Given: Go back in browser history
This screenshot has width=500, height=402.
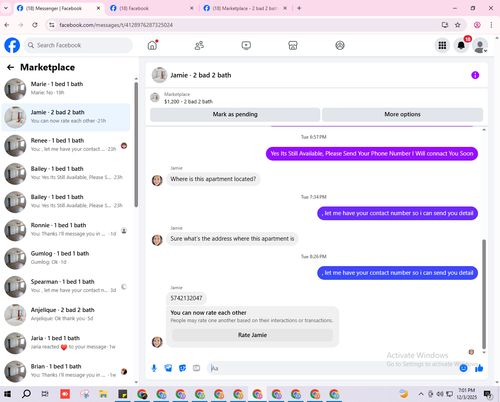Looking at the screenshot, I should (x=7, y=25).
